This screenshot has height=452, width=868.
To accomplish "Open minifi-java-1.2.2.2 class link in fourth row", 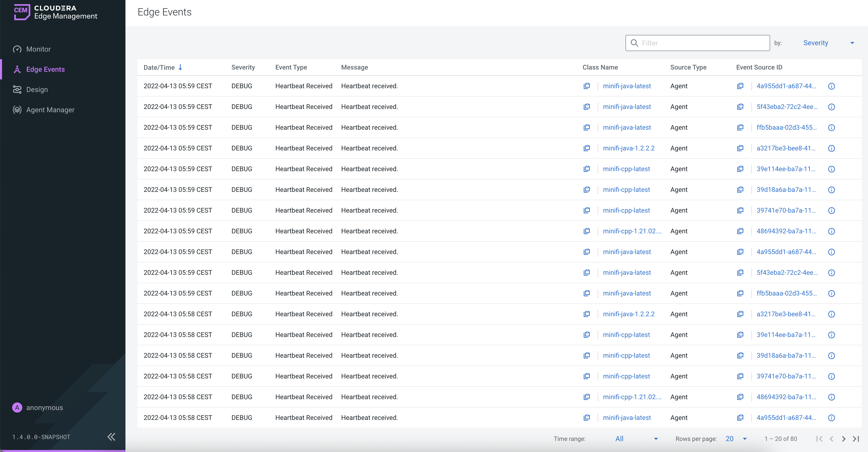I will pos(628,148).
